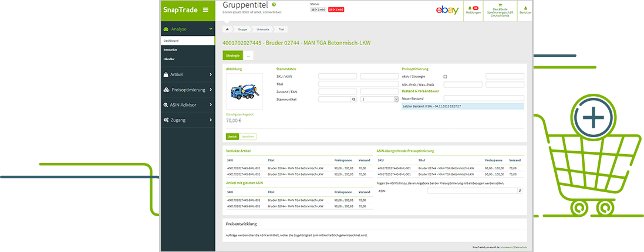
Task: Click into the Titel input field
Action: click(x=359, y=84)
